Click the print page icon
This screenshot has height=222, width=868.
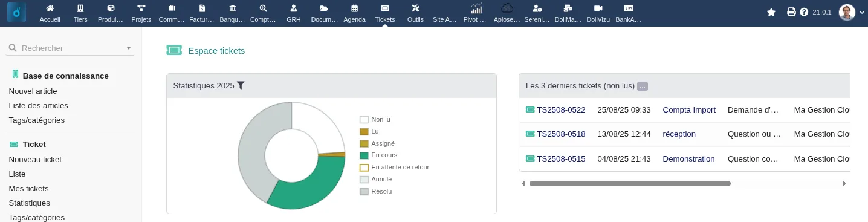[x=791, y=12]
